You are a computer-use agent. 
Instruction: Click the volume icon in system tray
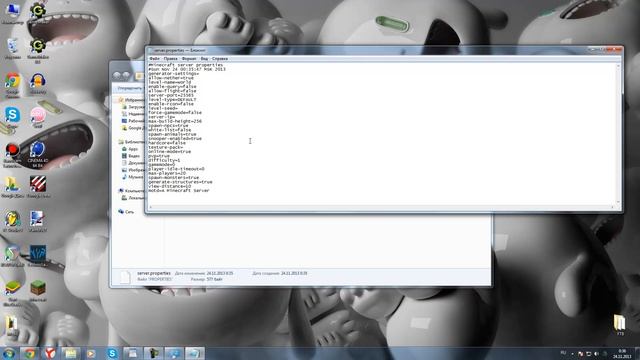coord(596,353)
